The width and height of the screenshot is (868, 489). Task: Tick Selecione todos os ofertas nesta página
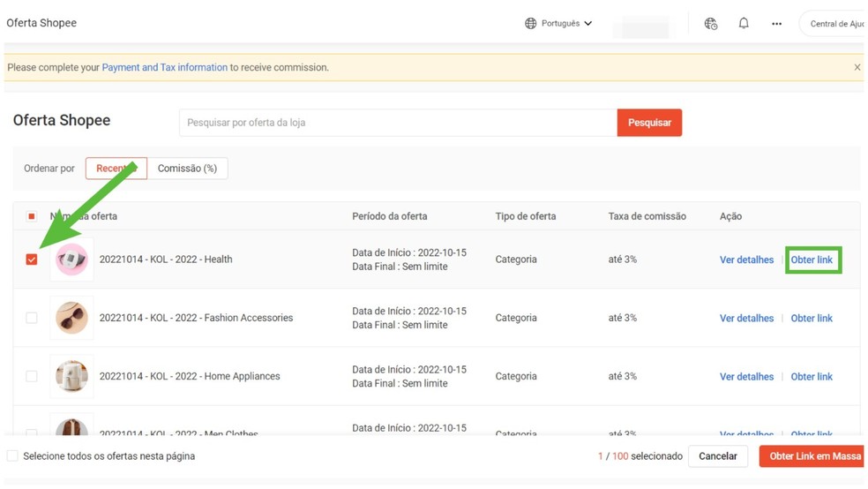pyautogui.click(x=12, y=455)
